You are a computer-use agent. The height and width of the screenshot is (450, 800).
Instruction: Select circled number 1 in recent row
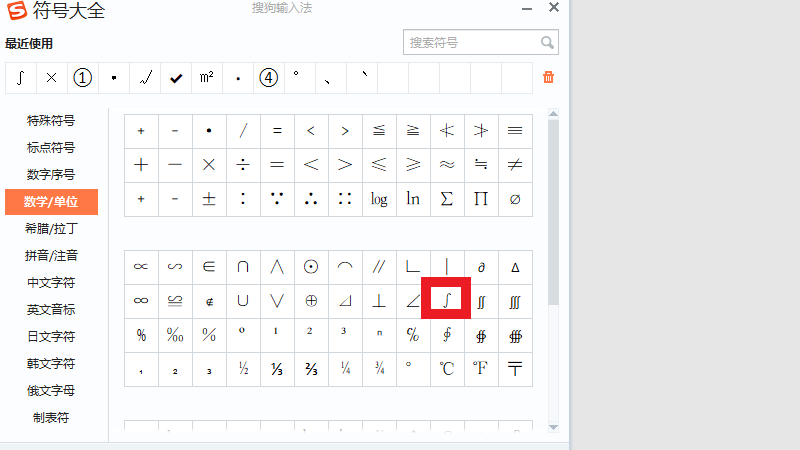[83, 77]
